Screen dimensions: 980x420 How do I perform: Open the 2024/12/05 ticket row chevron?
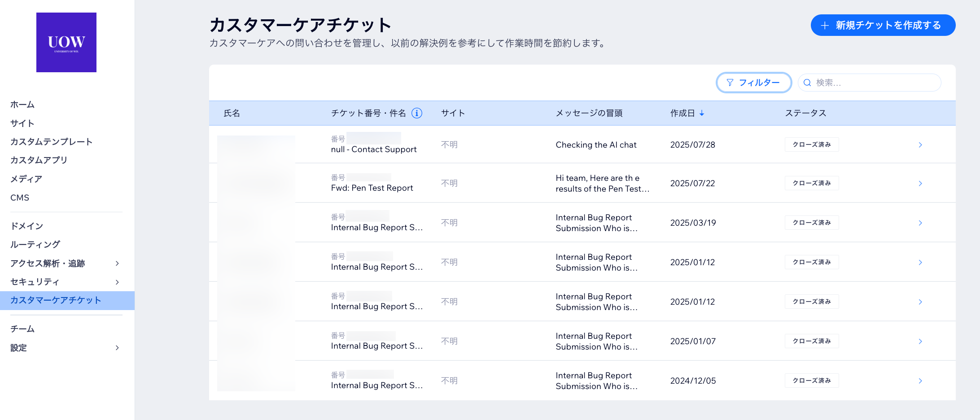coord(920,381)
